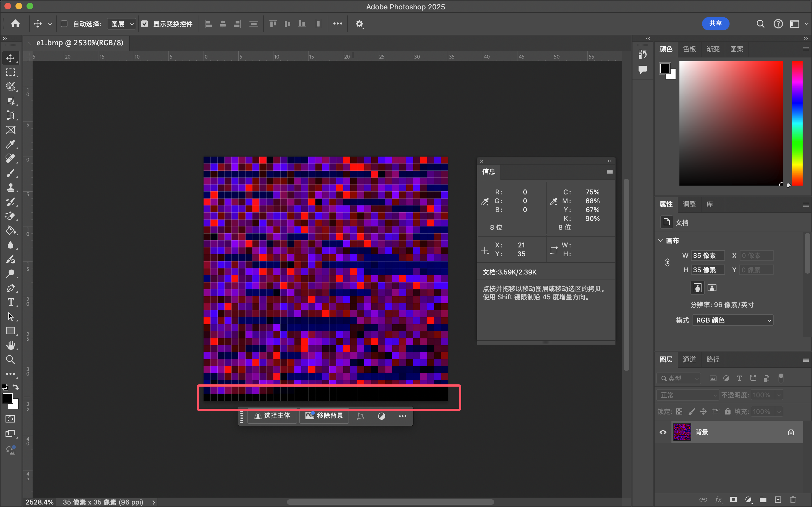Select the Eyedropper tool
The image size is (812, 507).
pos(10,144)
